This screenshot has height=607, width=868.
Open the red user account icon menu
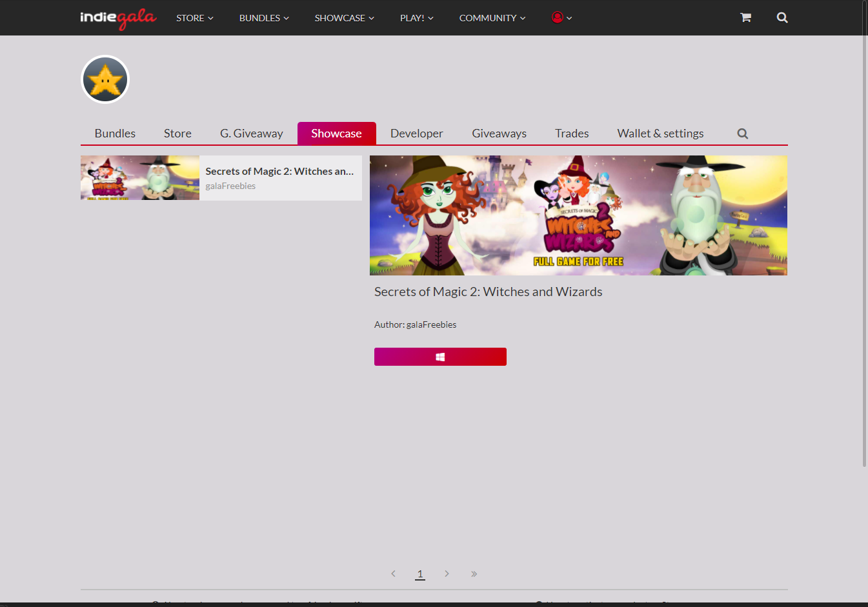point(561,17)
